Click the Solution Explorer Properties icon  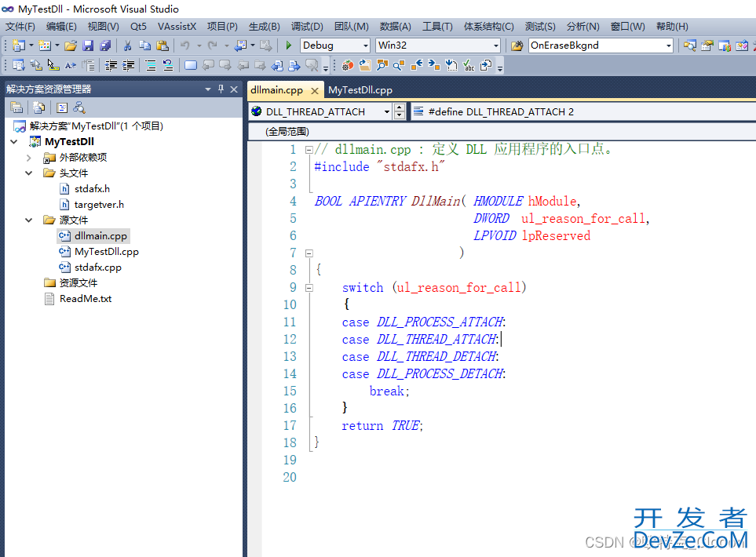tap(16, 108)
